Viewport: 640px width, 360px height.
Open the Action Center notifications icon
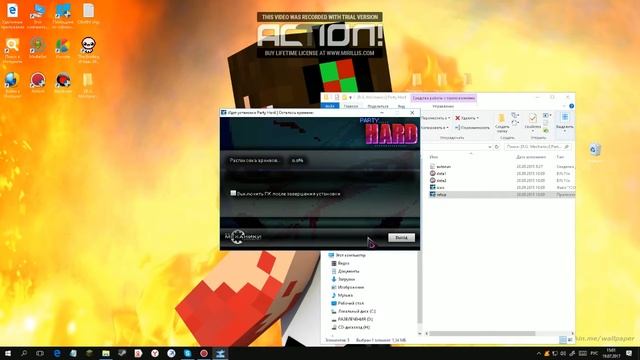click(x=629, y=353)
